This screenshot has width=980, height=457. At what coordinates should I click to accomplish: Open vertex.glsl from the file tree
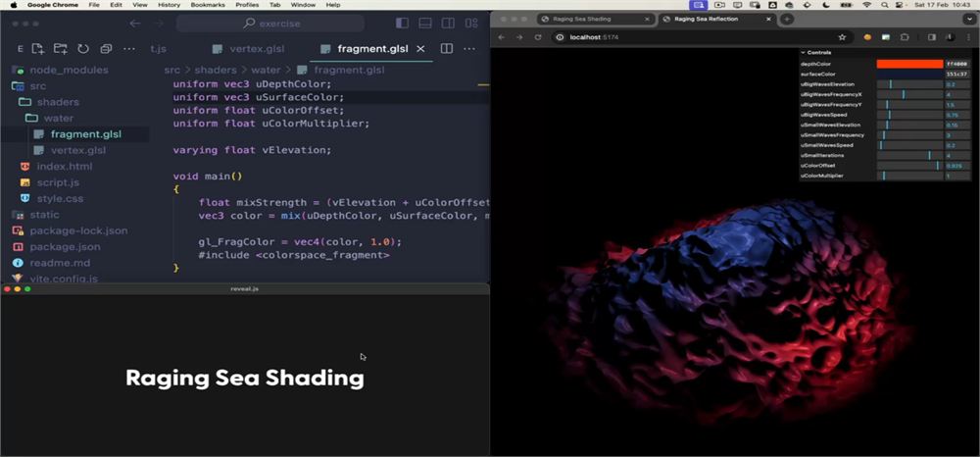pos(78,150)
